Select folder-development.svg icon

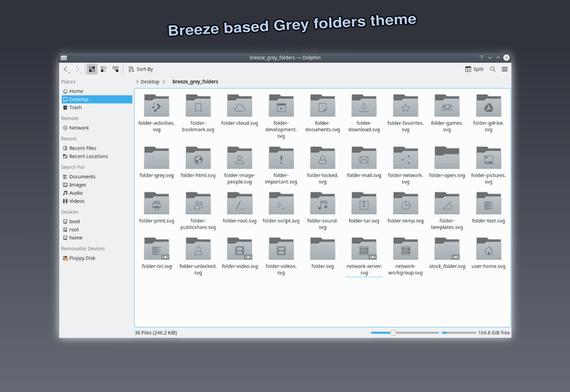(281, 105)
